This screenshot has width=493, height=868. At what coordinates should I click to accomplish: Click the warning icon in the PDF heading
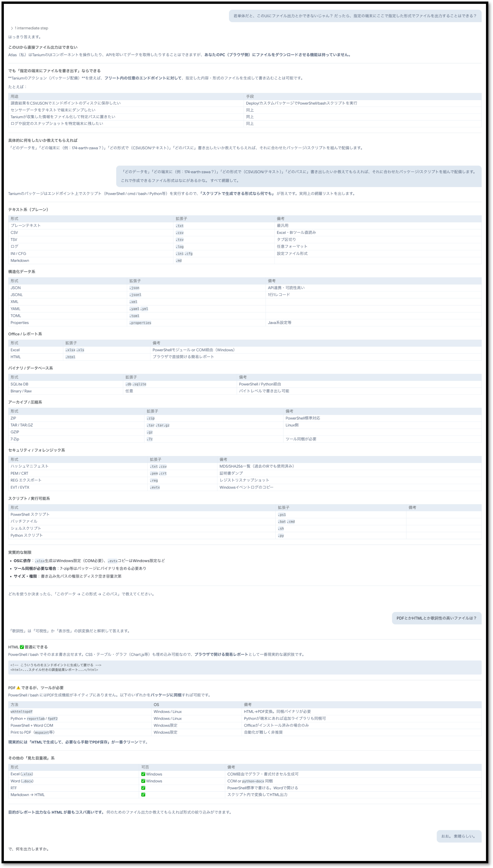[18, 688]
